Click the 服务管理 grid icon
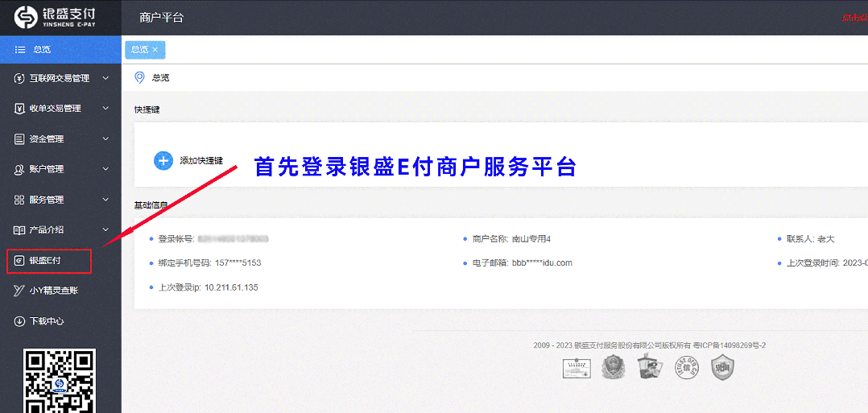Viewport: 868px width, 413px height. click(x=19, y=200)
